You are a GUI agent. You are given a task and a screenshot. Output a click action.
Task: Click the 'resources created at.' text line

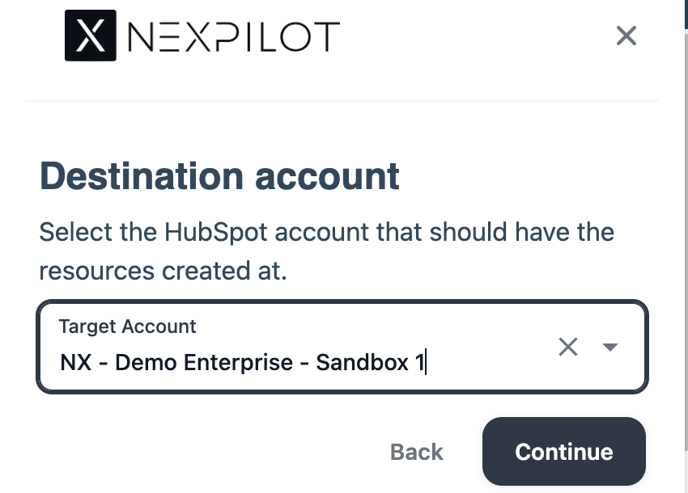[163, 270]
